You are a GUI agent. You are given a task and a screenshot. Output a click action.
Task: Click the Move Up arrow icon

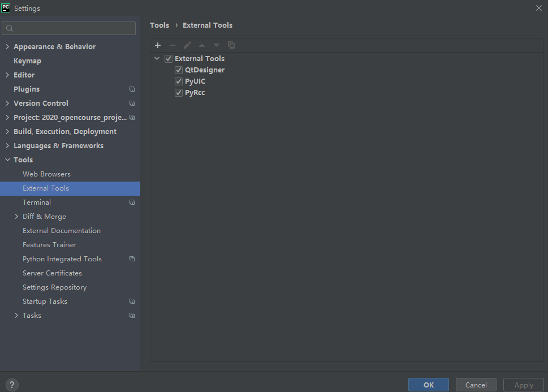(202, 45)
